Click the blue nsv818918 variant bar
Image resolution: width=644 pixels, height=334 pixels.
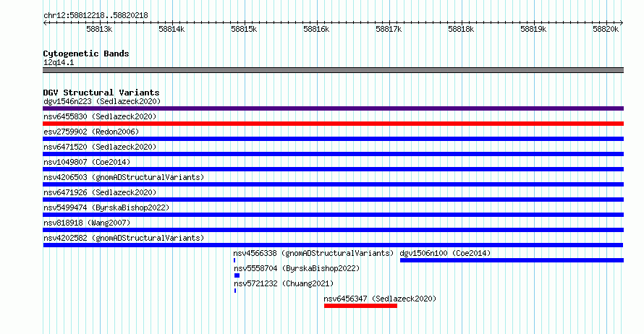pos(333,230)
